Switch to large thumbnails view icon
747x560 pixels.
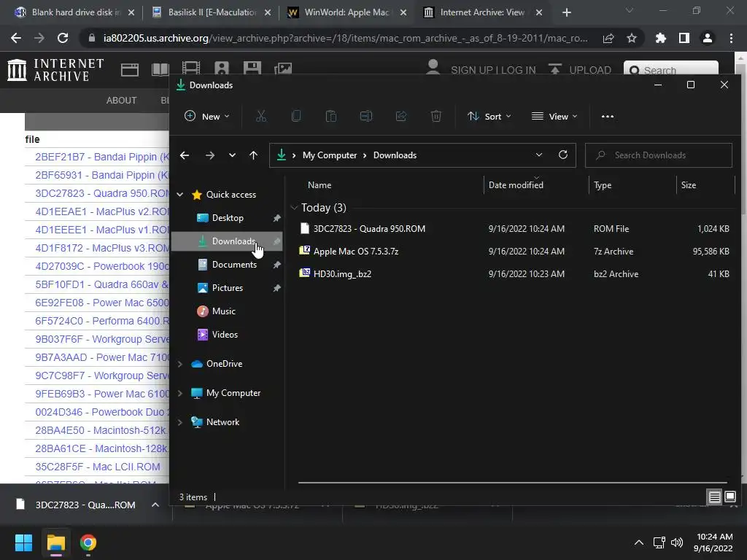(x=730, y=497)
